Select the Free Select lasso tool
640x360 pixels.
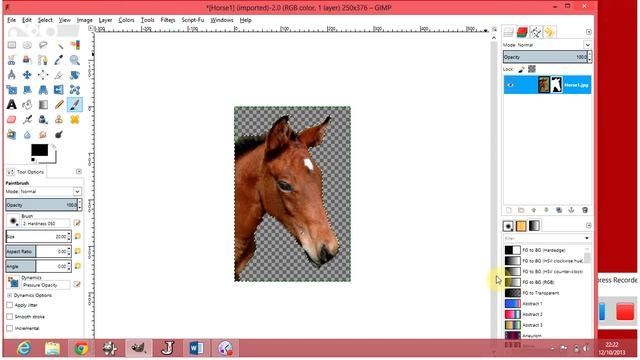43,45
